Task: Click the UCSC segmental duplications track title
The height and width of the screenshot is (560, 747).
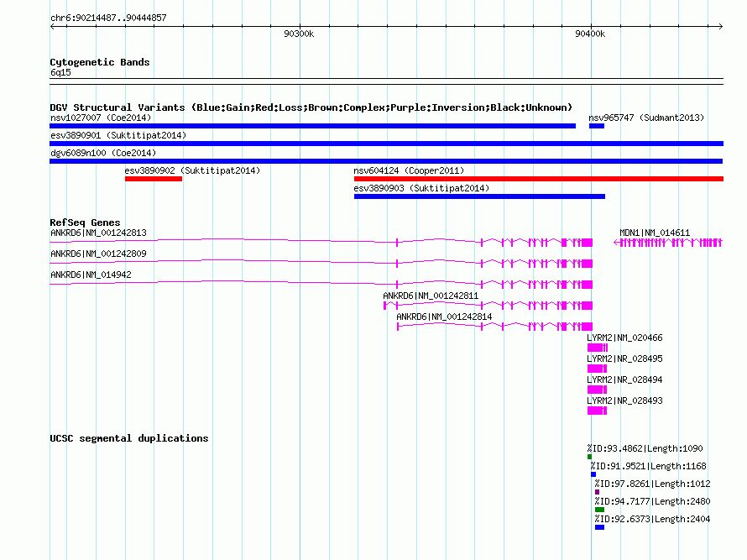Action: [129, 438]
